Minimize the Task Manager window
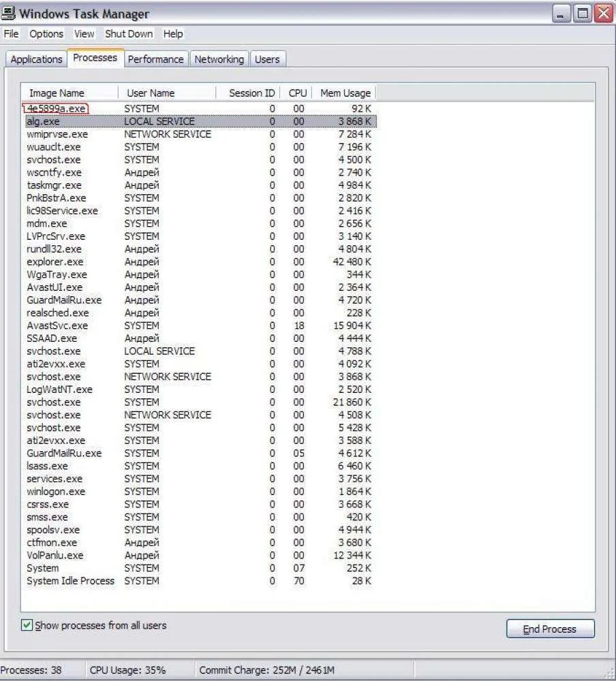 [x=561, y=14]
